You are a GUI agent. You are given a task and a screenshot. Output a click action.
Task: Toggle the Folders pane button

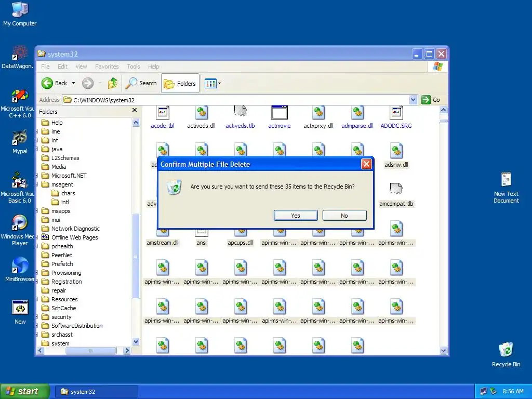click(x=180, y=83)
